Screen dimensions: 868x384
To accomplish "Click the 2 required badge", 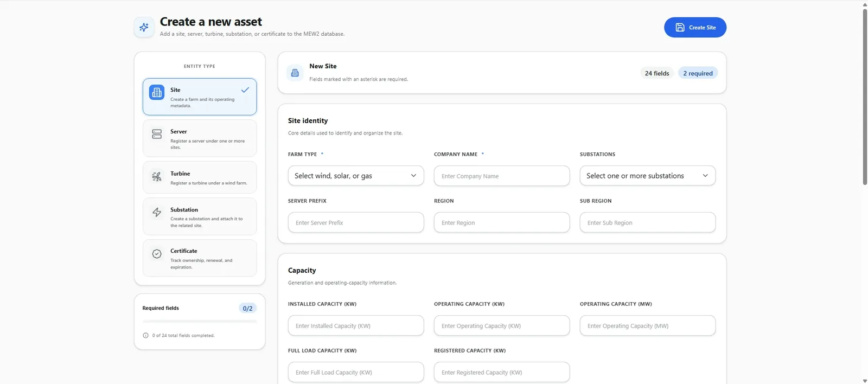I will (x=698, y=73).
